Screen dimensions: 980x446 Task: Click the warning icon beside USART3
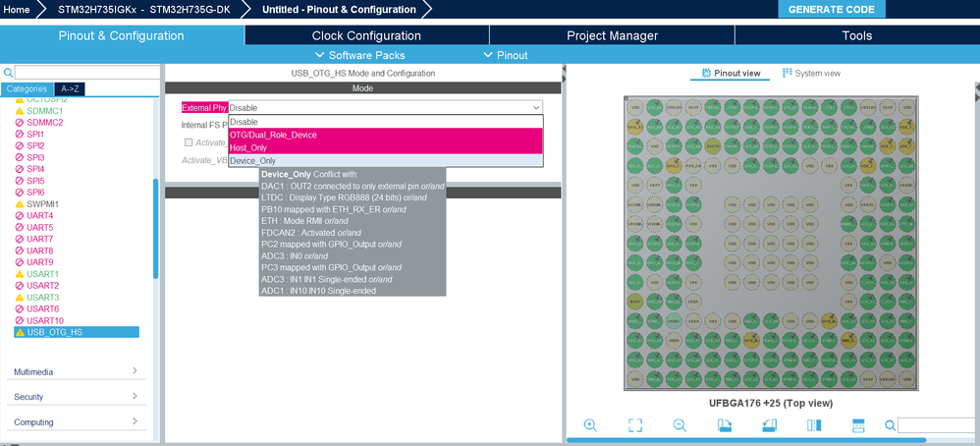pyautogui.click(x=20, y=297)
